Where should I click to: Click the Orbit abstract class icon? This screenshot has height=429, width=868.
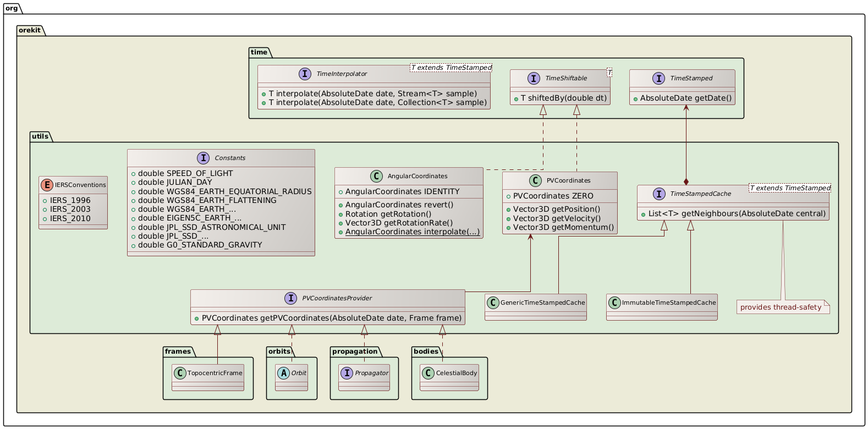(x=282, y=373)
